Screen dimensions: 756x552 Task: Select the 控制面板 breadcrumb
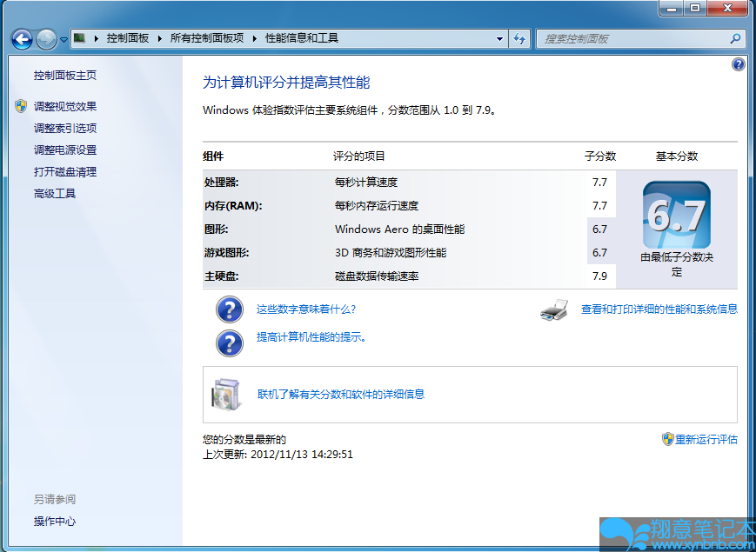pyautogui.click(x=128, y=38)
